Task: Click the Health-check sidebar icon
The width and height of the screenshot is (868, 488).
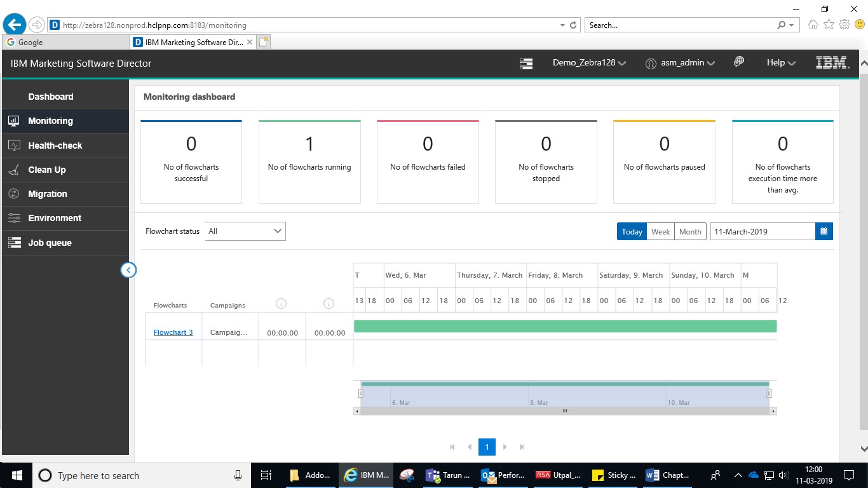Action: click(x=14, y=146)
